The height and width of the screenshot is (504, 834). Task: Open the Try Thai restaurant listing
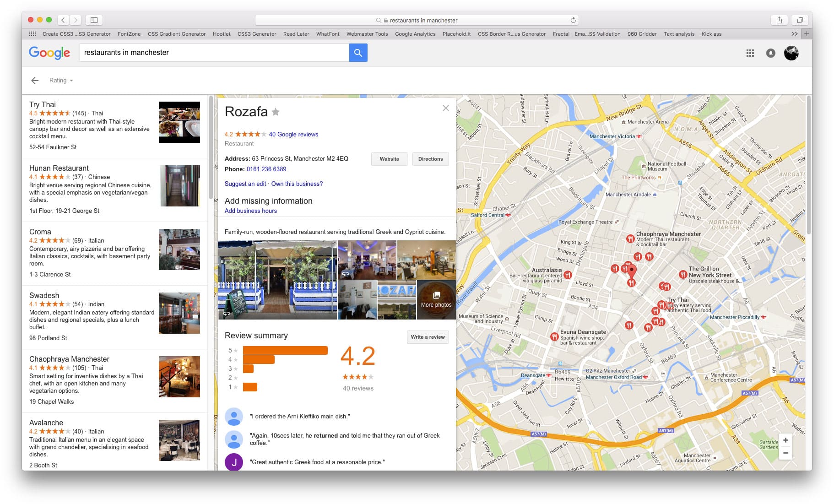(x=115, y=126)
